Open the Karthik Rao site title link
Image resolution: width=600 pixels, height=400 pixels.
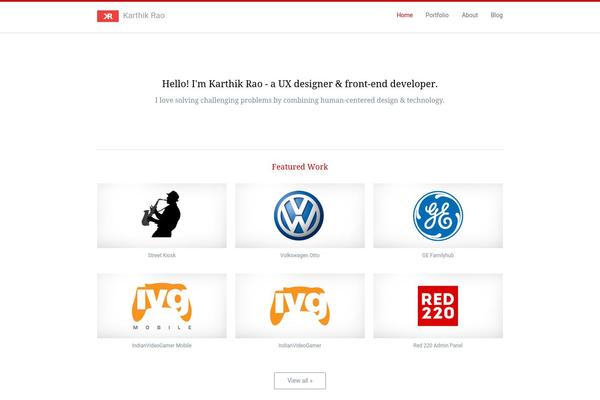click(144, 16)
